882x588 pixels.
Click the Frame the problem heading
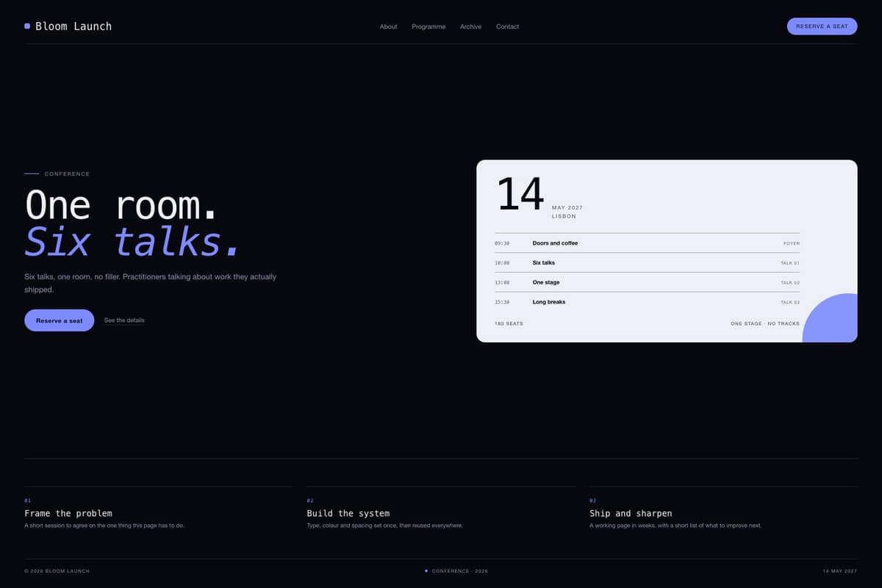(x=68, y=513)
